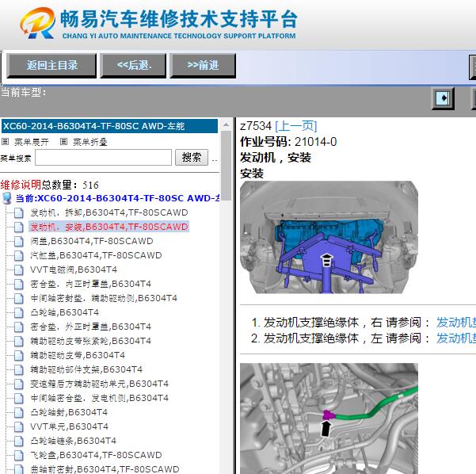Screen dimensions: 476x474
Task: Open tree item 汽缸盖,B6304T4,TF-80SCAWD
Action: (x=96, y=255)
